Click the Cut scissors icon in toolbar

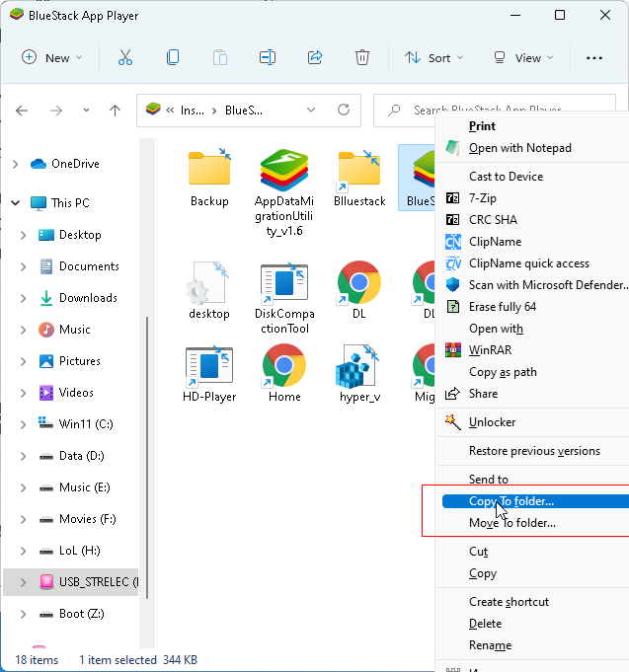point(125,57)
